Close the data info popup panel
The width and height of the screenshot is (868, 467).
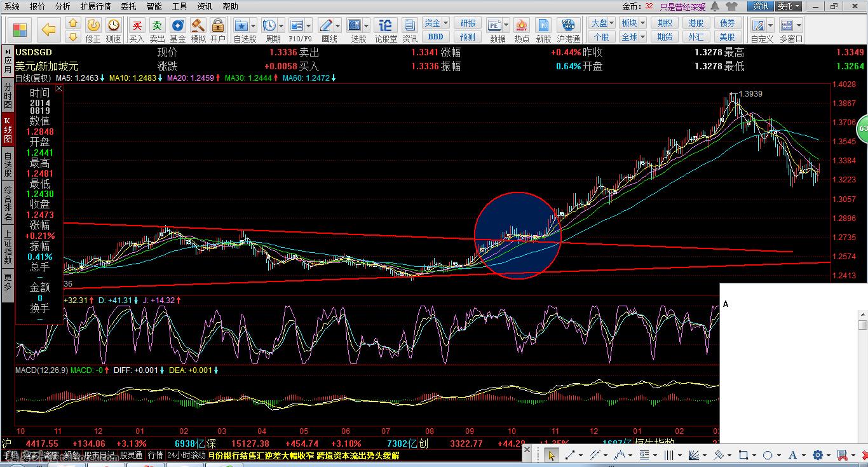click(x=59, y=88)
